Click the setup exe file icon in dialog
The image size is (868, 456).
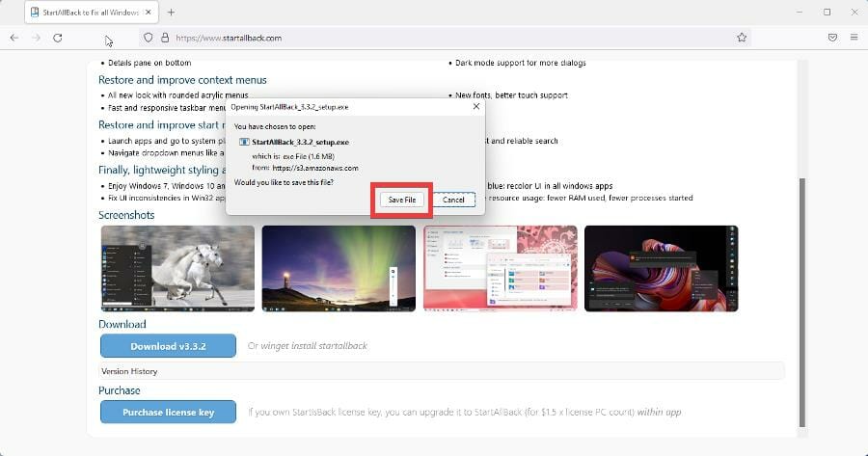(x=244, y=143)
